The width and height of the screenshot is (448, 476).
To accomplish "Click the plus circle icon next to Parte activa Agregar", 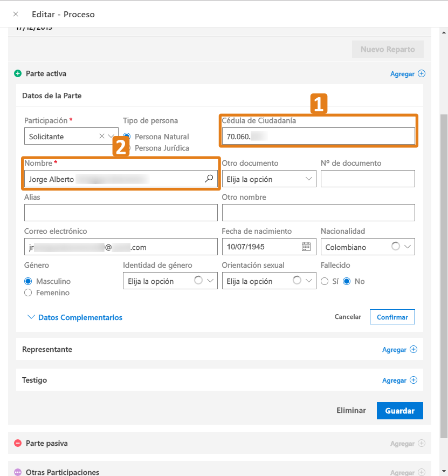I will click(421, 73).
